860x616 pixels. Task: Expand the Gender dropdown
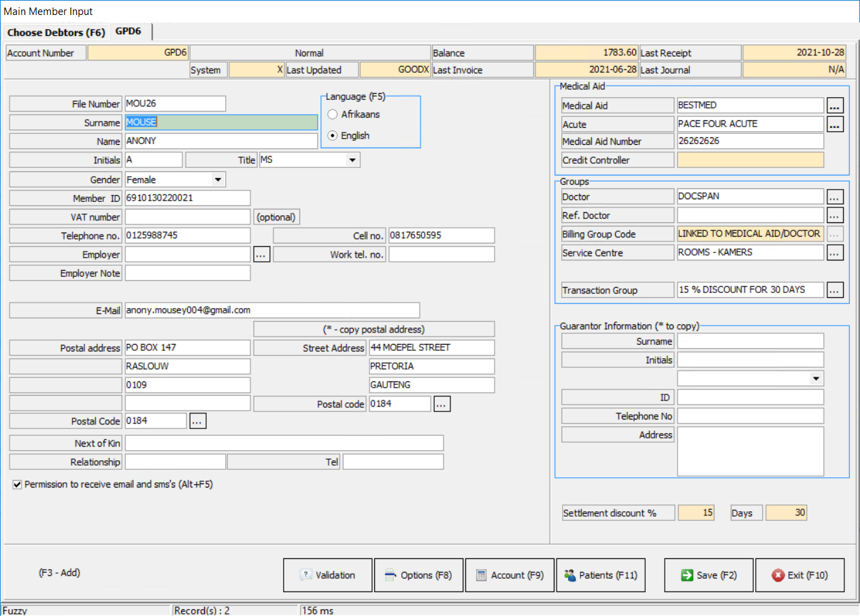click(x=218, y=180)
